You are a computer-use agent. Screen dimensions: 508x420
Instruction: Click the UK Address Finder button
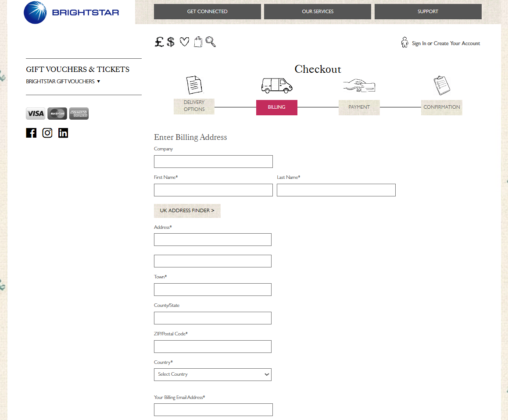pos(187,211)
